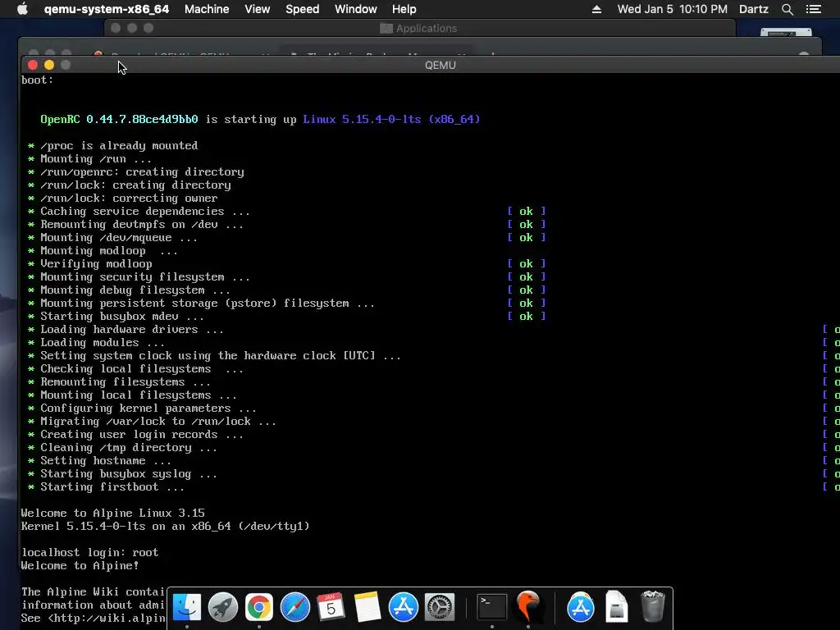Screen dimensions: 840x630
Task: Click the QEMU window title
Action: click(x=441, y=65)
